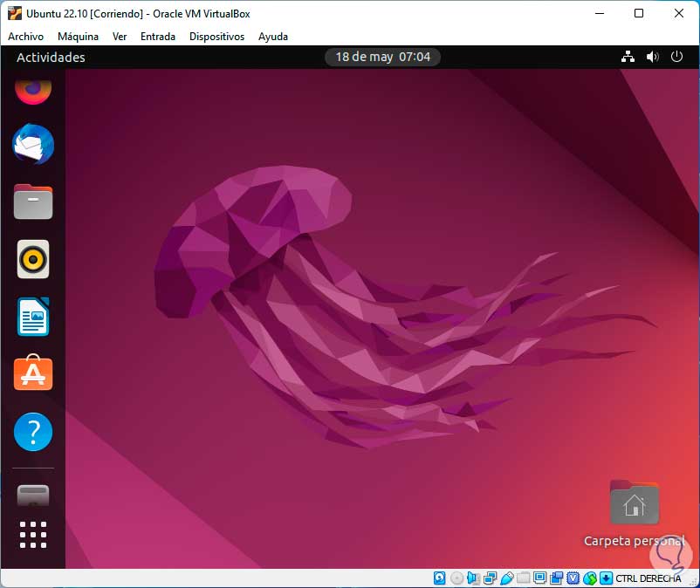The image size is (700, 588).
Task: Click the mounted drive icon in dock
Action: point(33,496)
